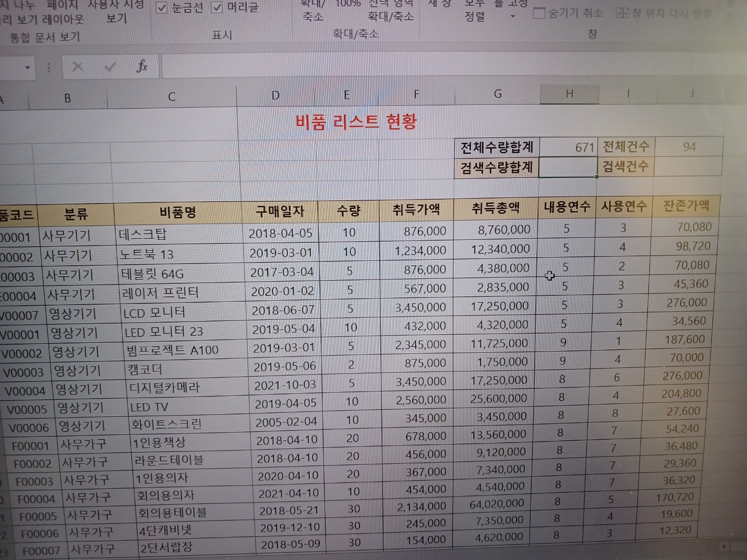Click the formula bar enter checkmark icon
747x560 pixels.
point(110,67)
